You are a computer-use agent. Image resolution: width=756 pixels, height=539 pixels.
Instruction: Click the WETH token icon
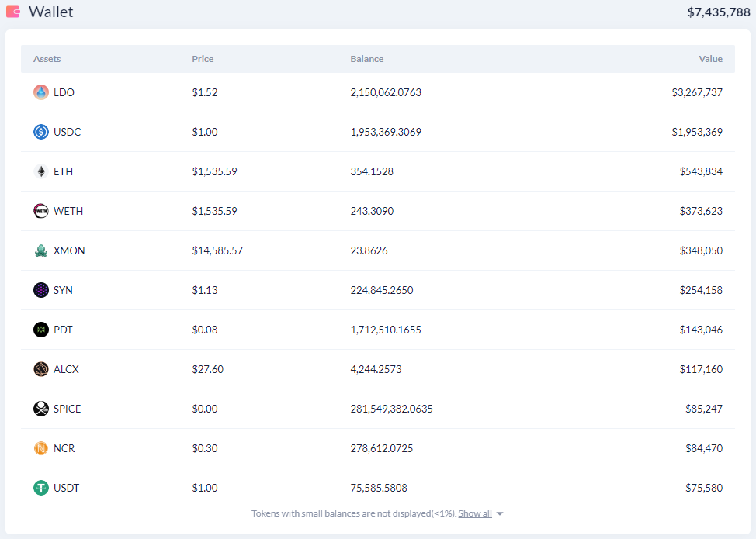41,210
